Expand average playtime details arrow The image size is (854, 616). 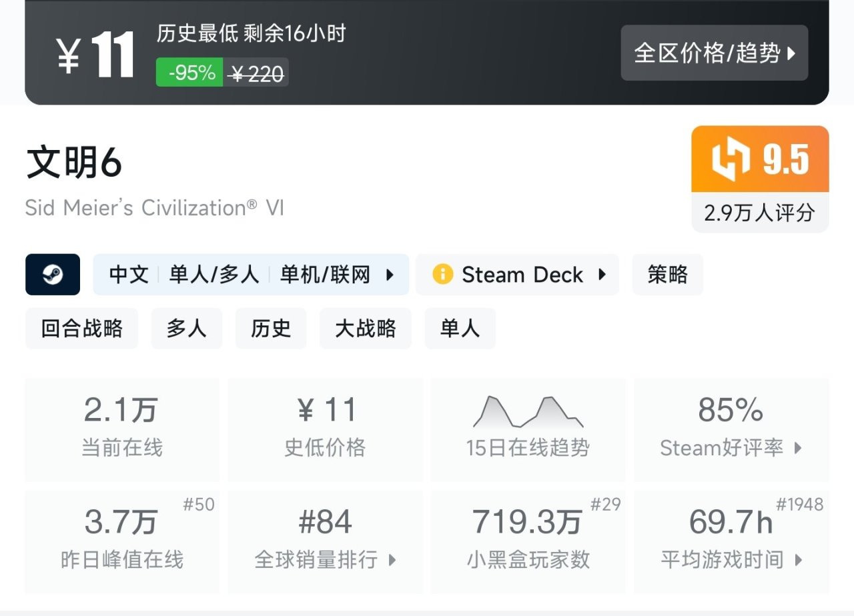click(798, 560)
